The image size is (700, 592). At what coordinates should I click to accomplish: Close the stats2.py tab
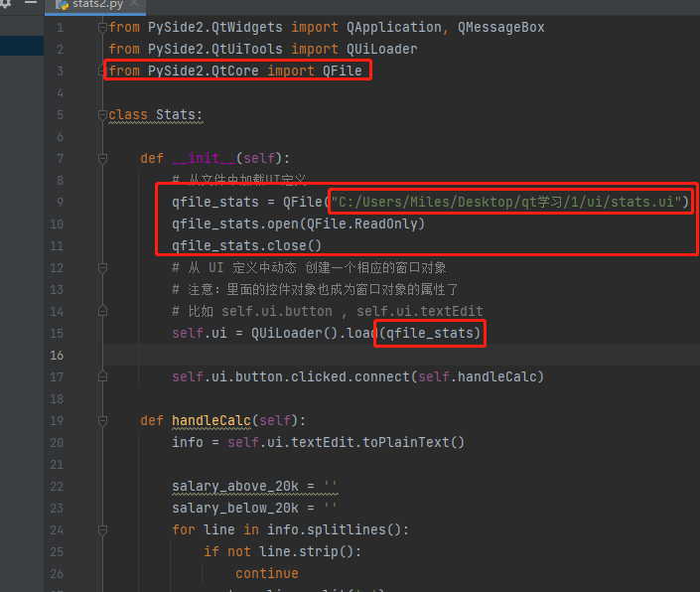(134, 4)
